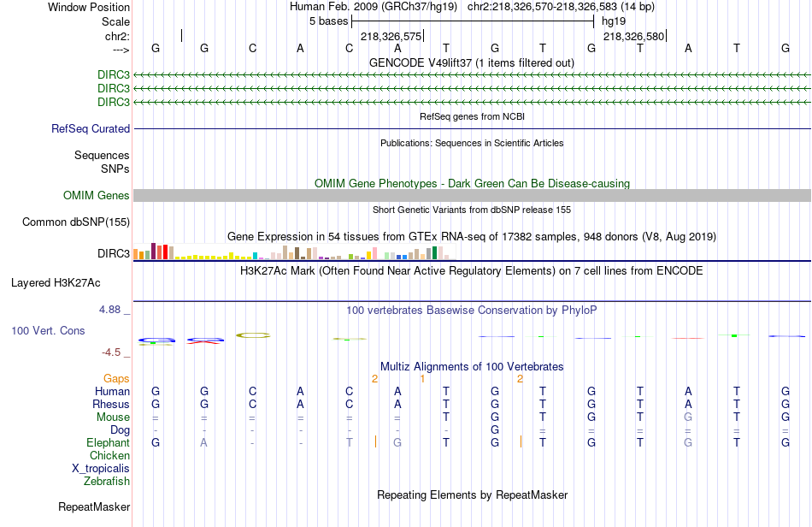Click the Scale track label
Image resolution: width=812 pixels, height=527 pixels.
click(115, 21)
